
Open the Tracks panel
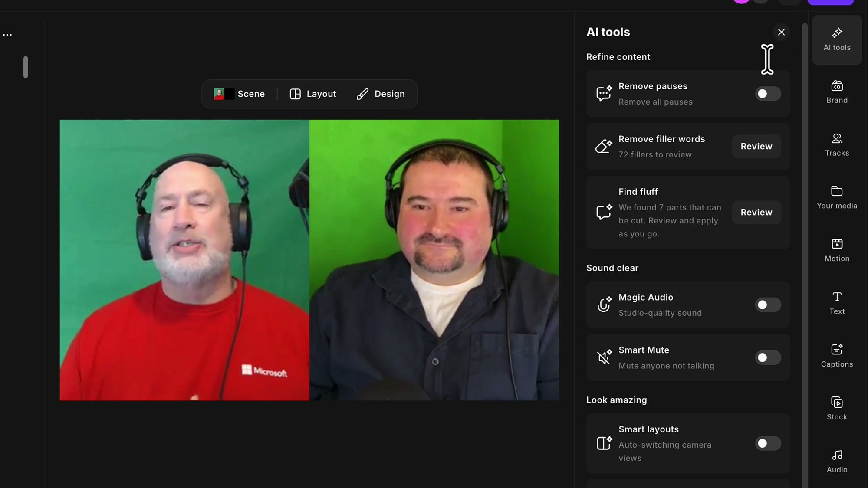click(x=837, y=145)
